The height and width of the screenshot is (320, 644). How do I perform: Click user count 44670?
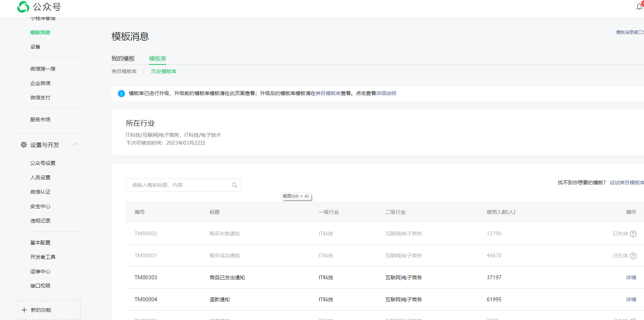click(x=494, y=256)
